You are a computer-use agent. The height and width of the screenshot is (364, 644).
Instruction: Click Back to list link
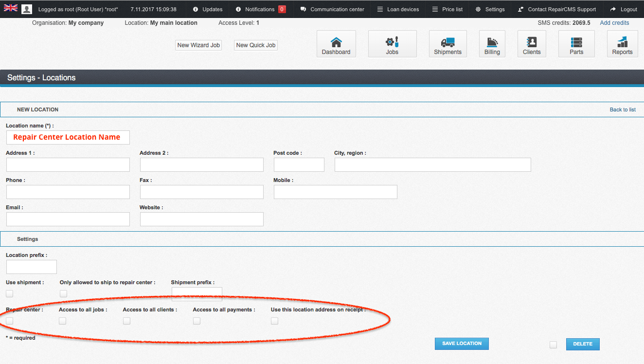[x=623, y=109]
